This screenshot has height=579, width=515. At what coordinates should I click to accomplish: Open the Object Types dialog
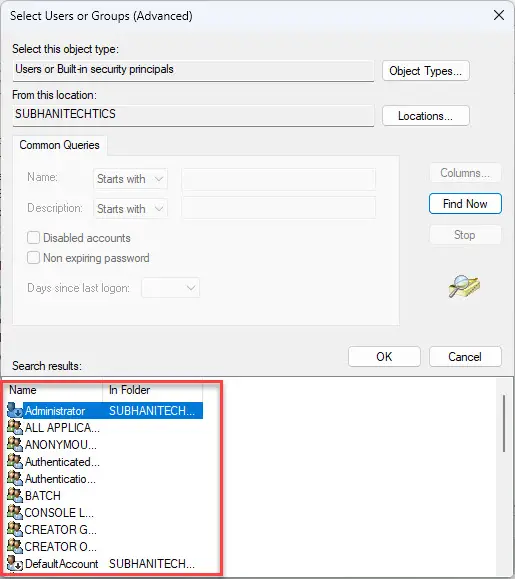426,71
